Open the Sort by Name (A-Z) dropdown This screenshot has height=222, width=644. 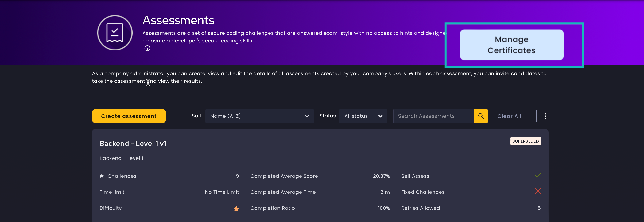pyautogui.click(x=259, y=116)
